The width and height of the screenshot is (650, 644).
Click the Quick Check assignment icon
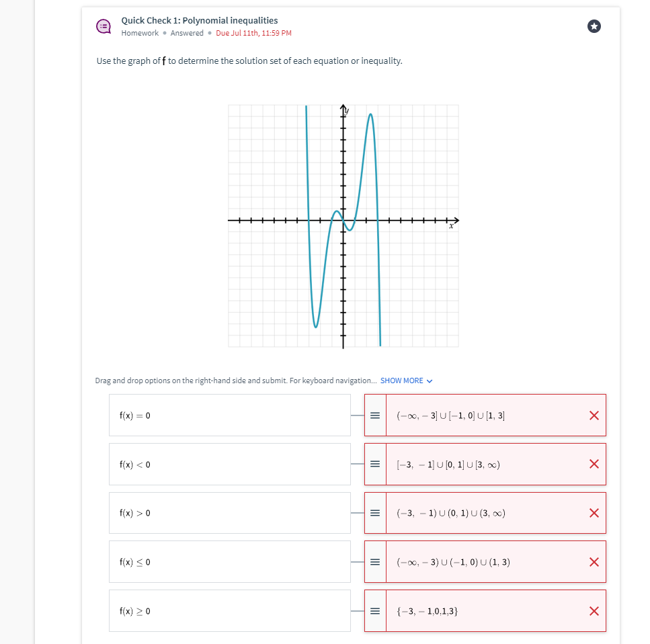click(x=103, y=26)
